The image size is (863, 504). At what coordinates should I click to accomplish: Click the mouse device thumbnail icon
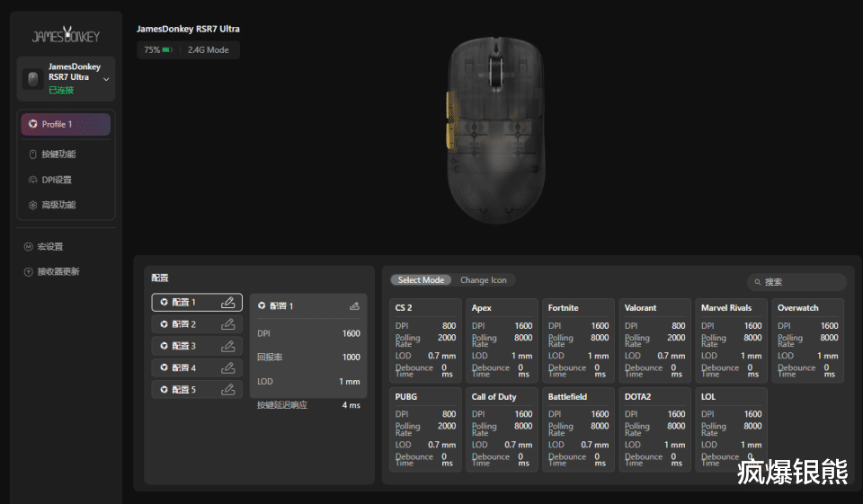tap(33, 79)
